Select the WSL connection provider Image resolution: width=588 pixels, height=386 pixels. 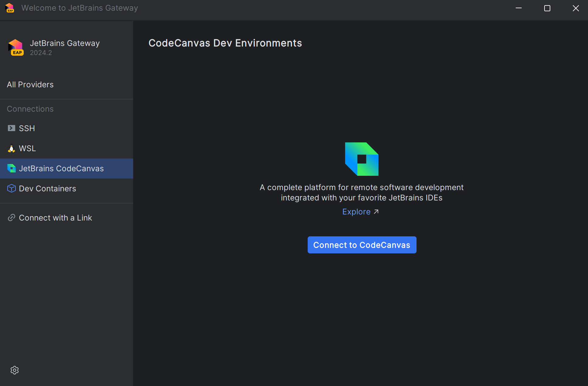click(27, 148)
